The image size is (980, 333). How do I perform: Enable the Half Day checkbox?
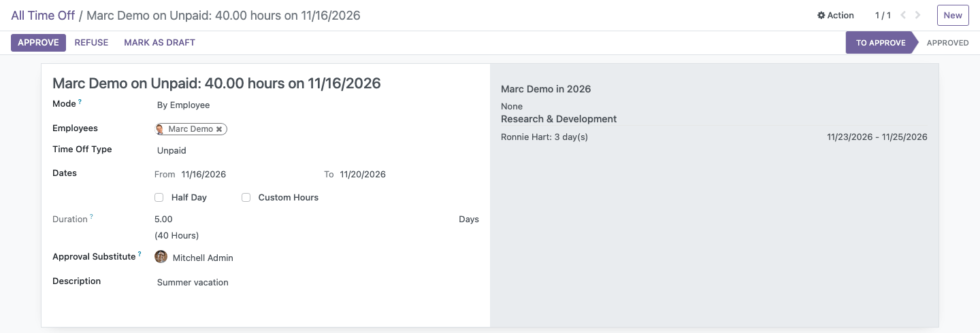[x=159, y=198]
